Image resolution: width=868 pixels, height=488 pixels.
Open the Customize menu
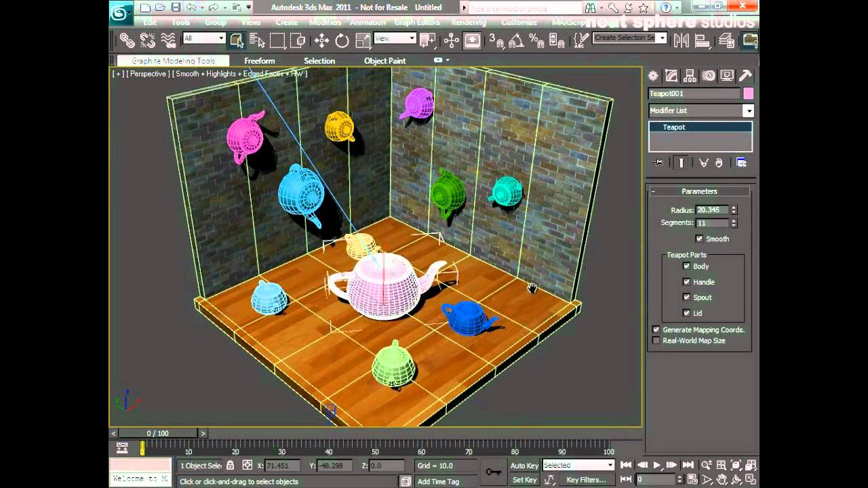click(519, 22)
